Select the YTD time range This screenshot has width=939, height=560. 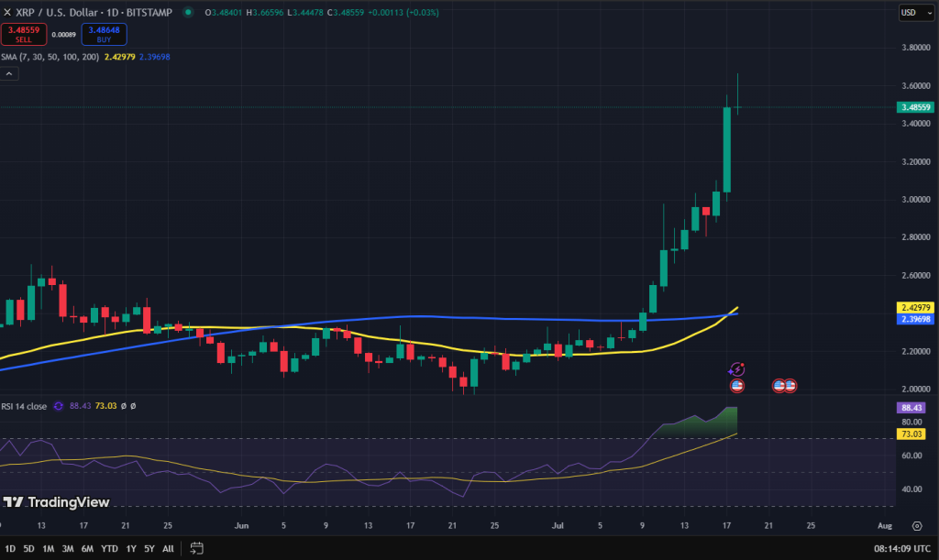tap(110, 549)
